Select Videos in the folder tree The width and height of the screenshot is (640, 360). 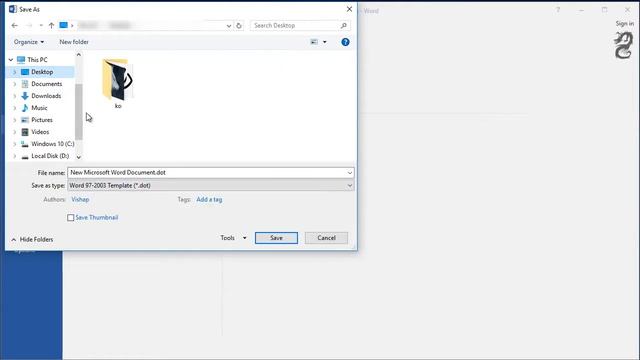[40, 132]
